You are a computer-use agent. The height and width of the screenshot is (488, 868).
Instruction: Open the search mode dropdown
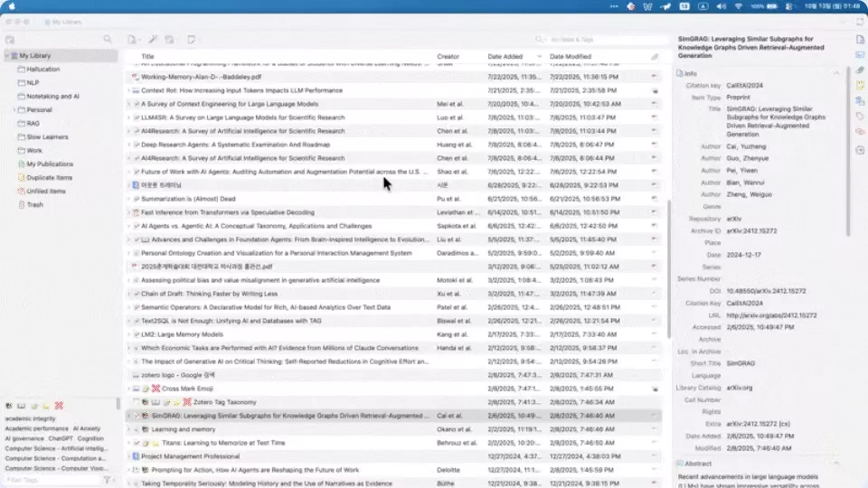click(x=540, y=40)
